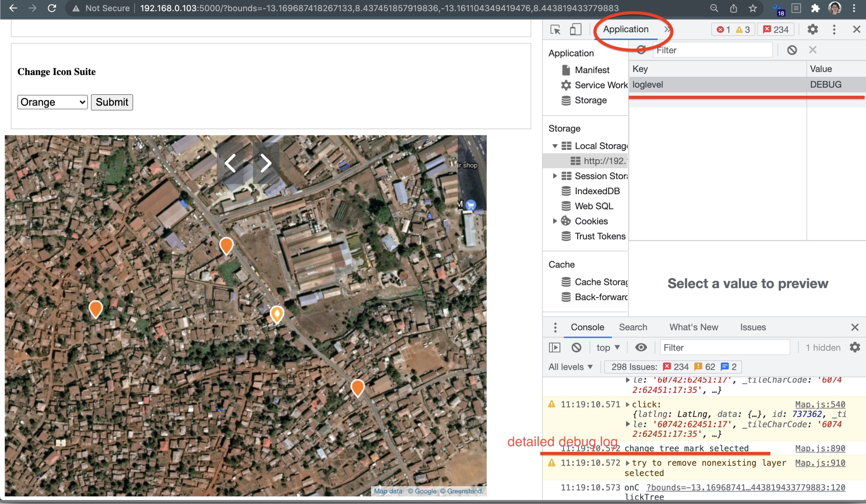Viewport: 866px width, 504px height.
Task: Open the Map.js:540 source link
Action: point(820,405)
